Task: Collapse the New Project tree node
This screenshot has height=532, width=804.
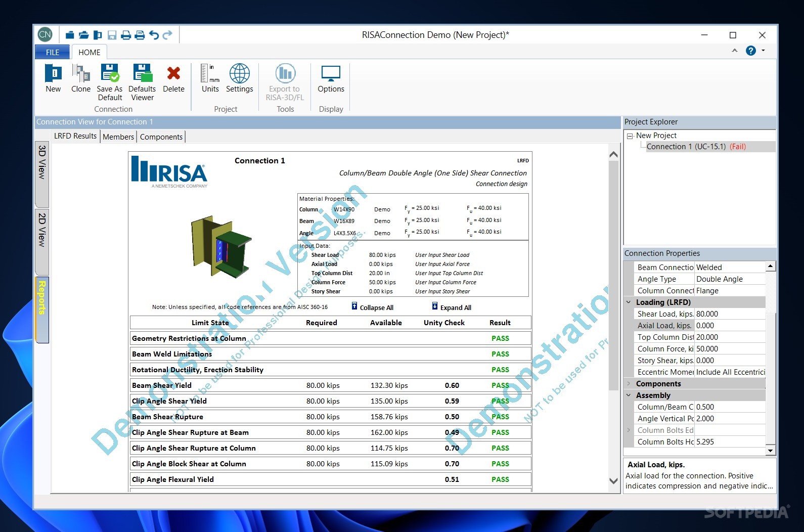Action: click(630, 136)
